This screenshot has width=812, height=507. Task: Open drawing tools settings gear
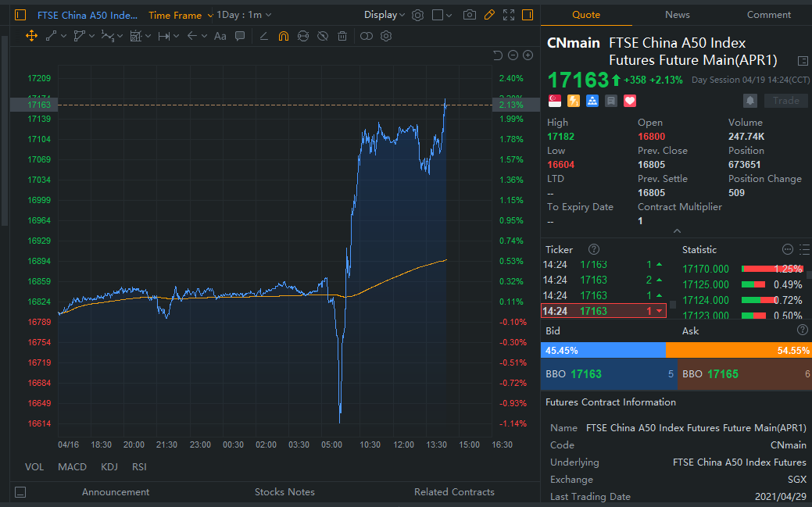[385, 36]
